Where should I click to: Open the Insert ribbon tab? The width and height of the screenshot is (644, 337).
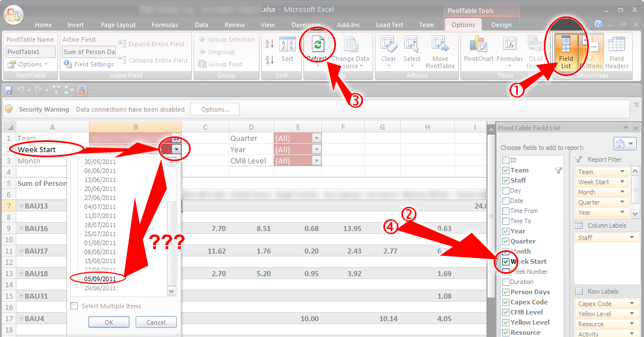click(75, 25)
